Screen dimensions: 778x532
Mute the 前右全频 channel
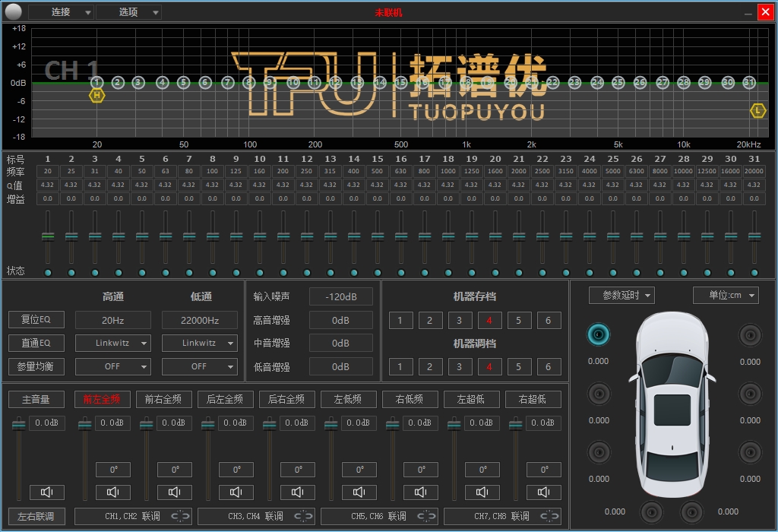pos(175,492)
